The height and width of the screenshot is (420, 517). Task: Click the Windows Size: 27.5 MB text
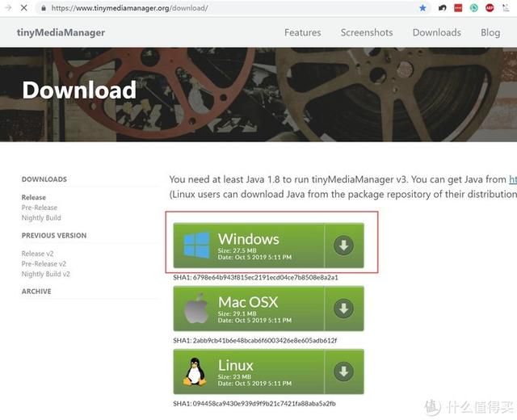click(x=237, y=250)
